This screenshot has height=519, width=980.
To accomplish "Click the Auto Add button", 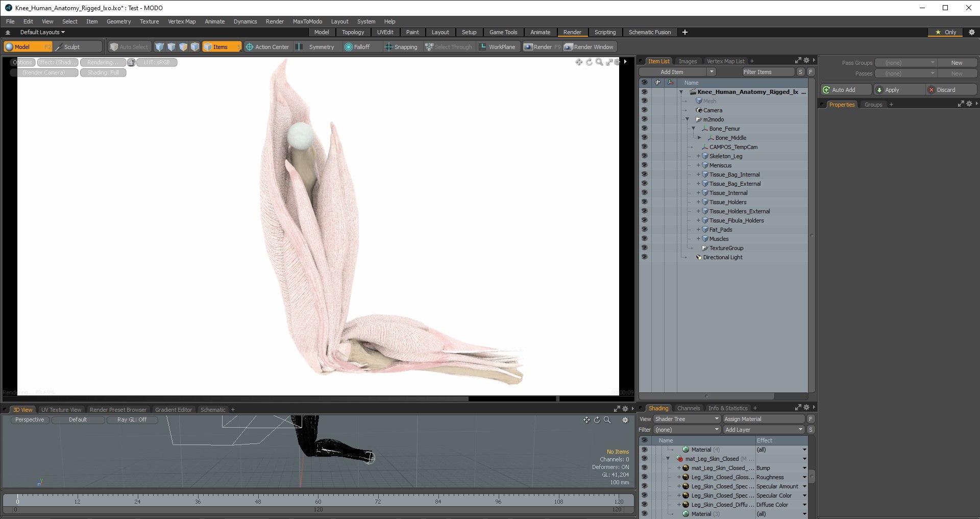I will click(846, 90).
